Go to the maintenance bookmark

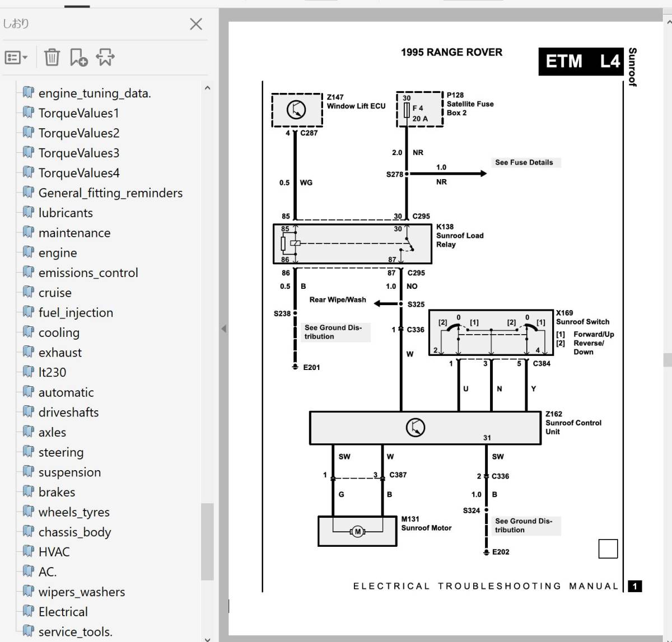coord(74,233)
